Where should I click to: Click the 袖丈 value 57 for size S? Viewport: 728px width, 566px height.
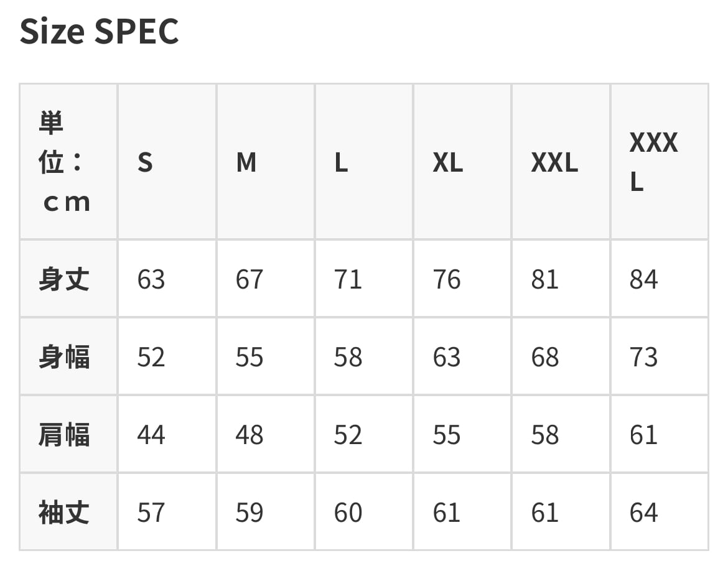pyautogui.click(x=151, y=513)
